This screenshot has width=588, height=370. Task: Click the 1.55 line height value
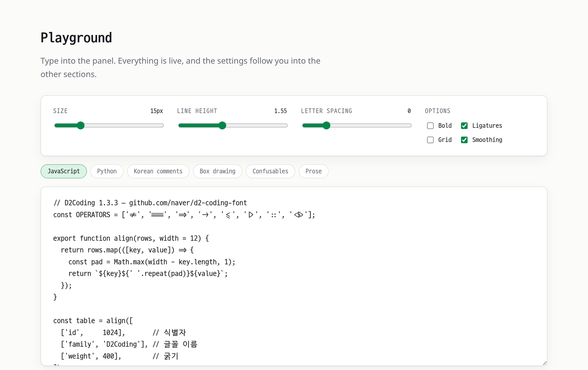pyautogui.click(x=280, y=111)
